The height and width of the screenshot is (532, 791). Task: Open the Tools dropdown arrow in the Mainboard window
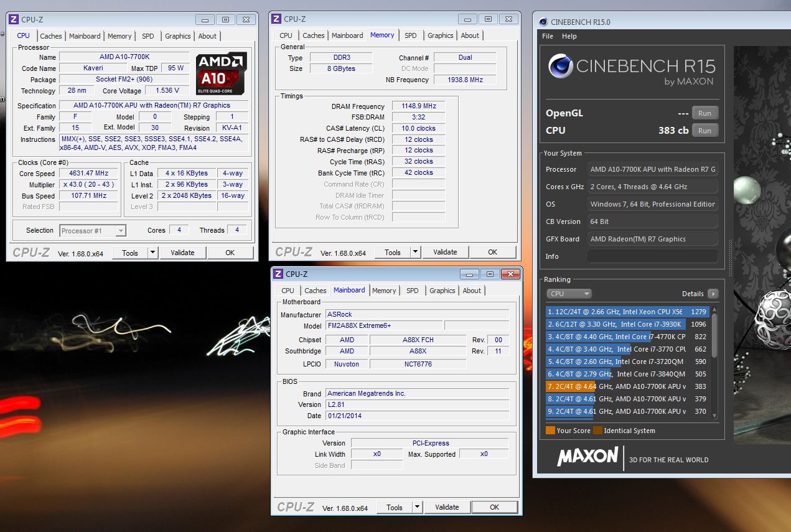coord(418,507)
